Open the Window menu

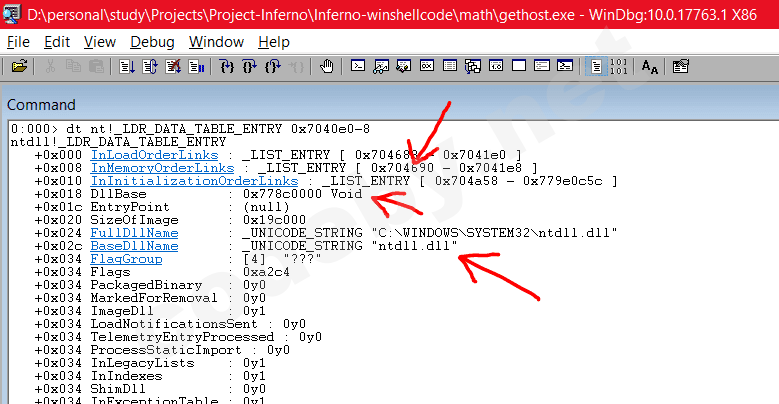click(217, 42)
